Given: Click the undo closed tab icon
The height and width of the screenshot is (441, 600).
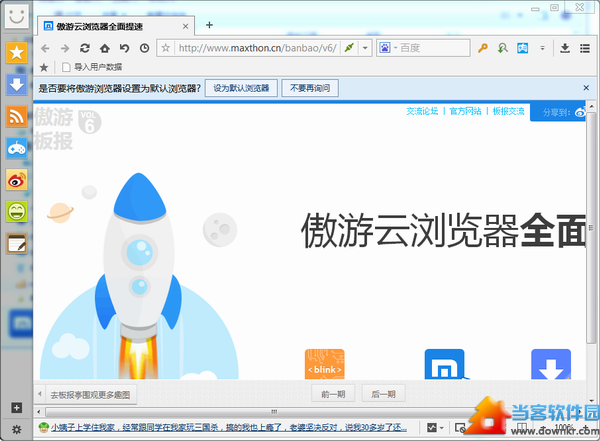Looking at the screenshot, I should pyautogui.click(x=124, y=48).
